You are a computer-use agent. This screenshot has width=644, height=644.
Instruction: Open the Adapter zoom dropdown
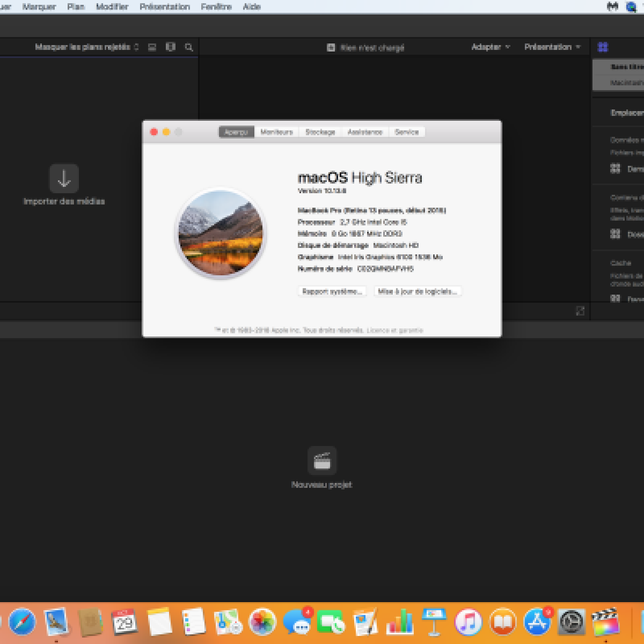(x=491, y=47)
